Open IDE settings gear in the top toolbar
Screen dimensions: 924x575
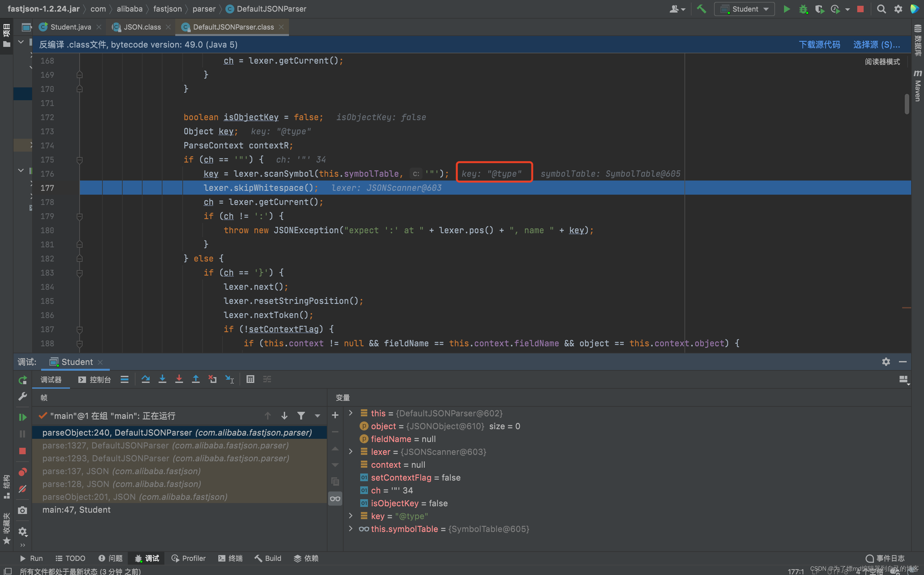click(x=898, y=9)
